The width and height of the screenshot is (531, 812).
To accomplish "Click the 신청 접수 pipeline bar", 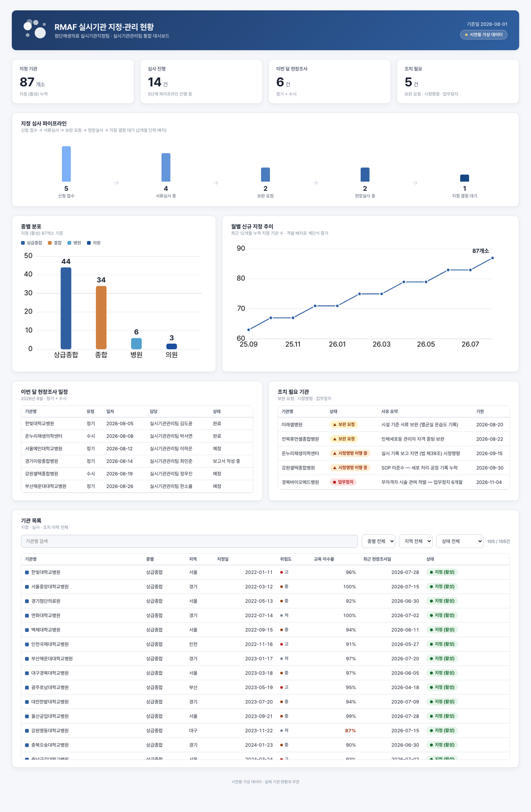I will [x=66, y=164].
